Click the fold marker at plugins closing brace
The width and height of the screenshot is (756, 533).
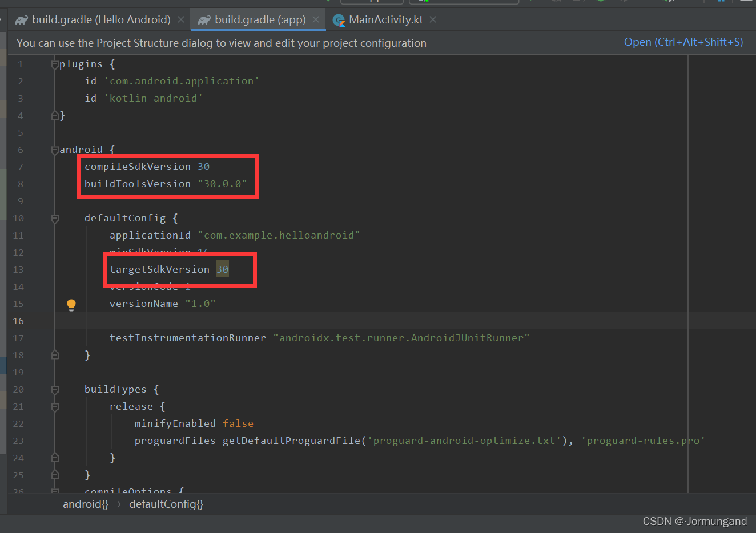tap(55, 115)
